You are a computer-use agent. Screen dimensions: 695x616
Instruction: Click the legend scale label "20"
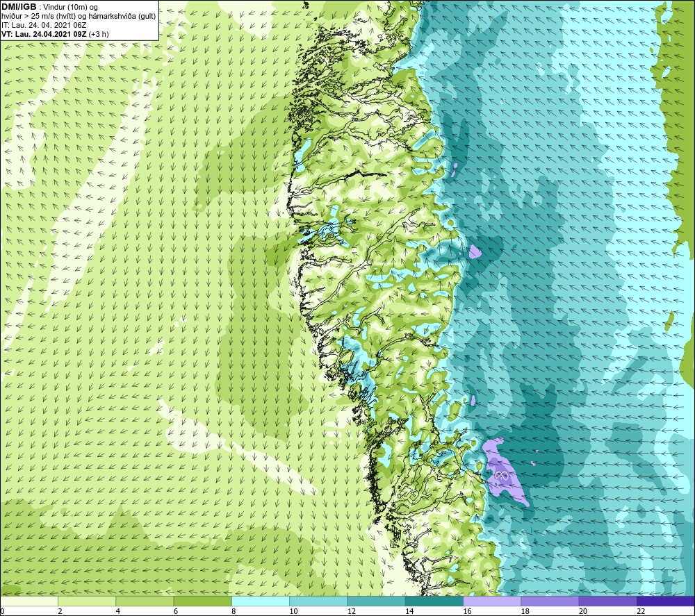583,612
